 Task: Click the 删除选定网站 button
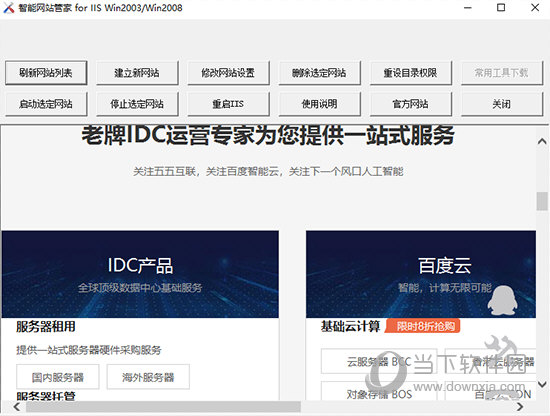(x=320, y=73)
